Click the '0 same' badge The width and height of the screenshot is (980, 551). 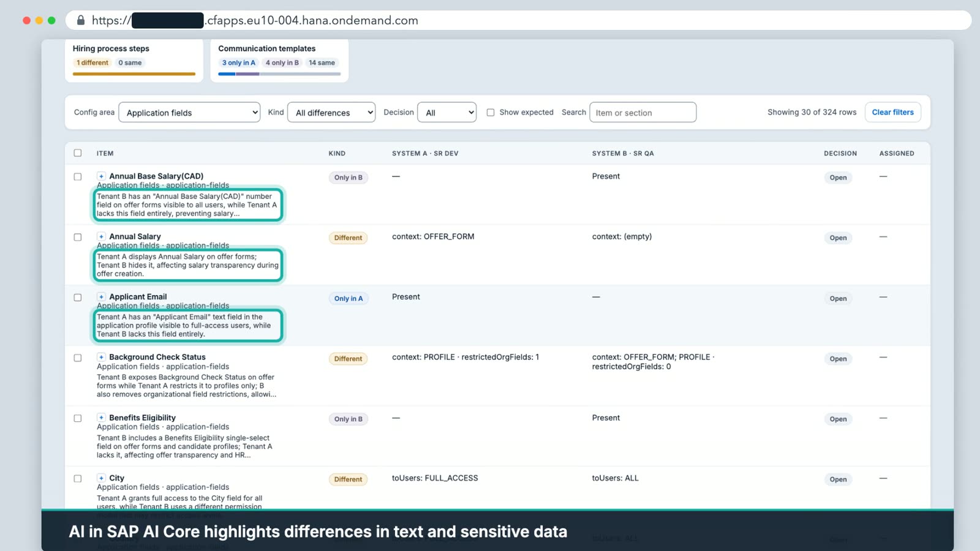click(130, 63)
